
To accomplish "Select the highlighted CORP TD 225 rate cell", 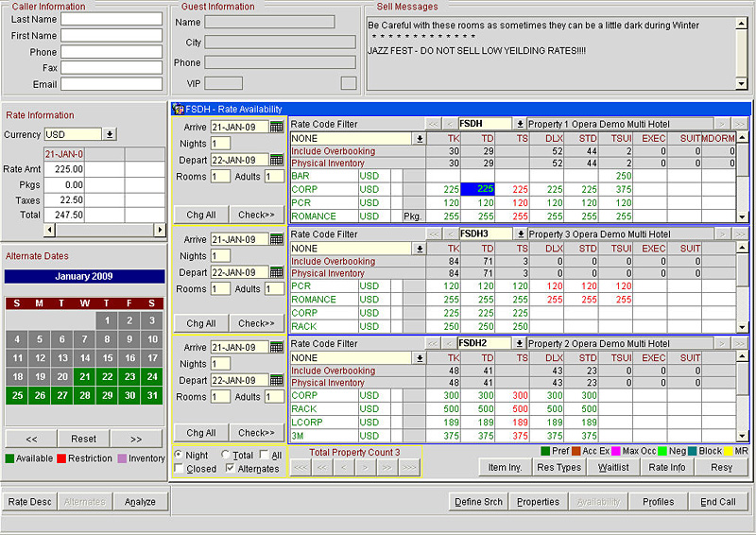I will point(477,189).
